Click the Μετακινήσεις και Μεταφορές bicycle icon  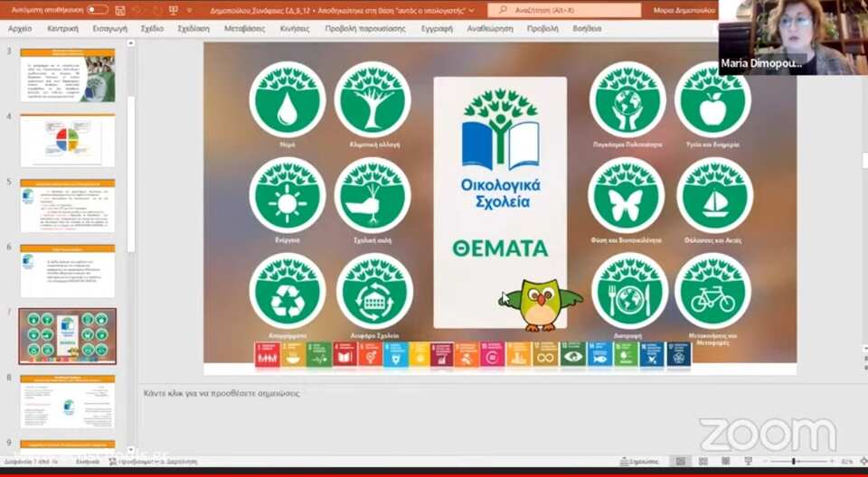[713, 291]
